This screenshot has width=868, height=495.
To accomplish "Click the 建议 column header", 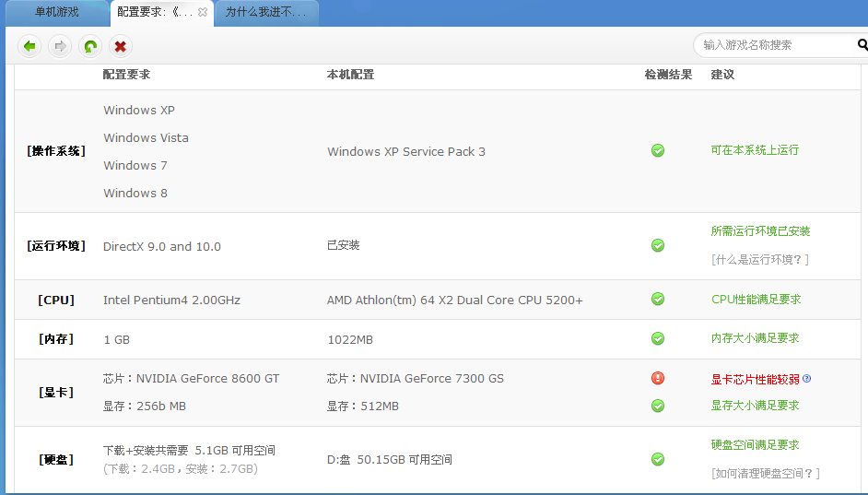I will [x=722, y=74].
